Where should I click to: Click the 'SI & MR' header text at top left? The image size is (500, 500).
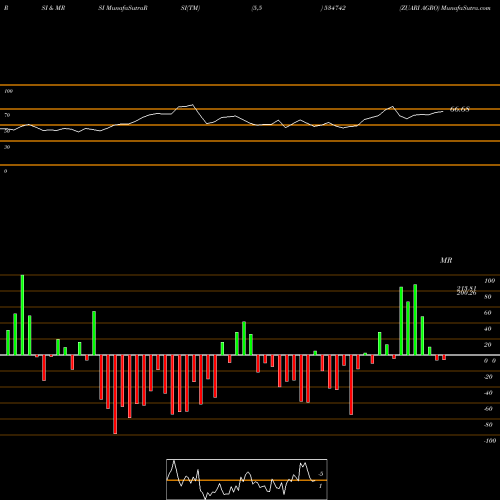coord(53,8)
